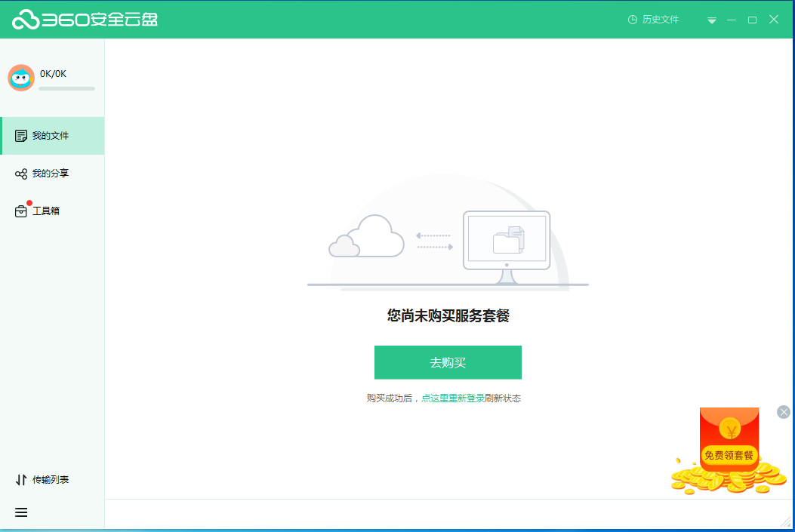This screenshot has height=532, width=795.
Task: Select the 我的分享 share icon
Action: 20,173
